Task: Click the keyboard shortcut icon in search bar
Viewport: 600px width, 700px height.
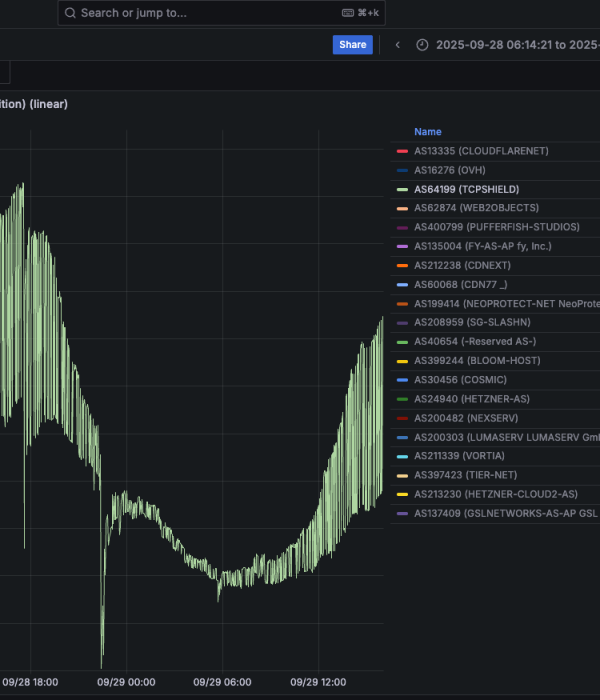Action: coord(348,13)
